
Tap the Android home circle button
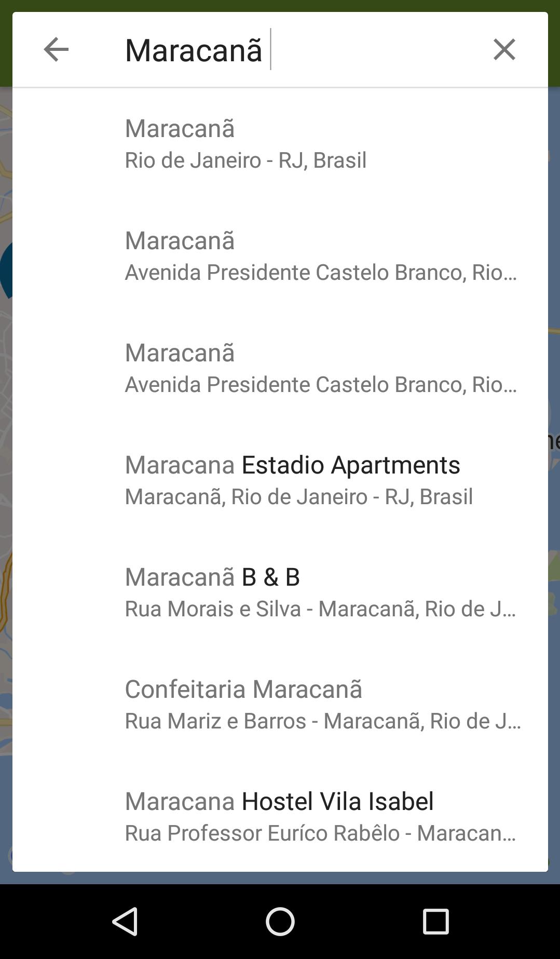pyautogui.click(x=280, y=922)
